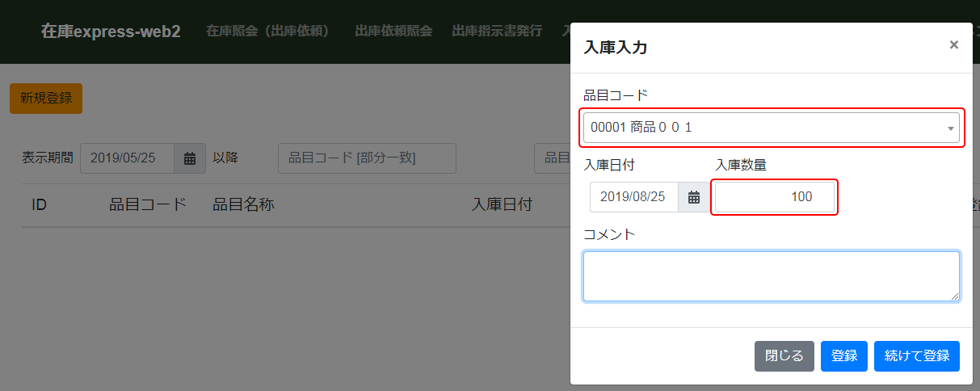Open the 品目コード dropdown showing 00001 商品００１
The width and height of the screenshot is (980, 391).
[x=770, y=128]
